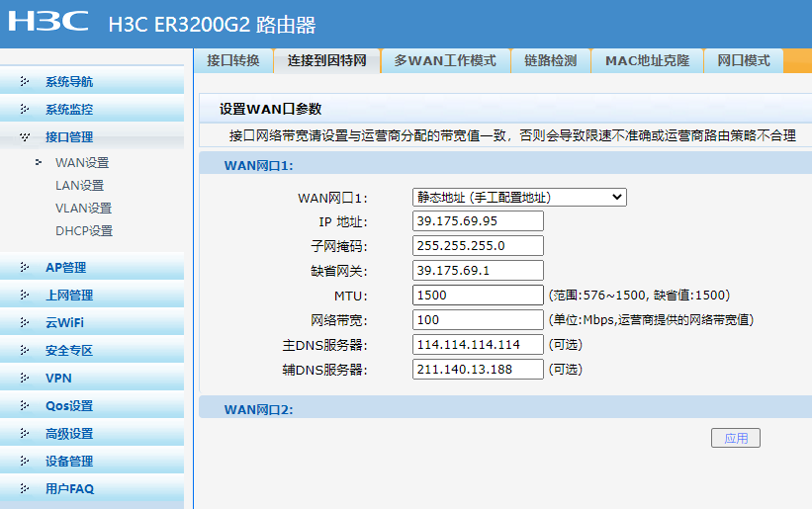Focus the 缺省网关 input field
This screenshot has height=509, width=812.
click(478, 271)
